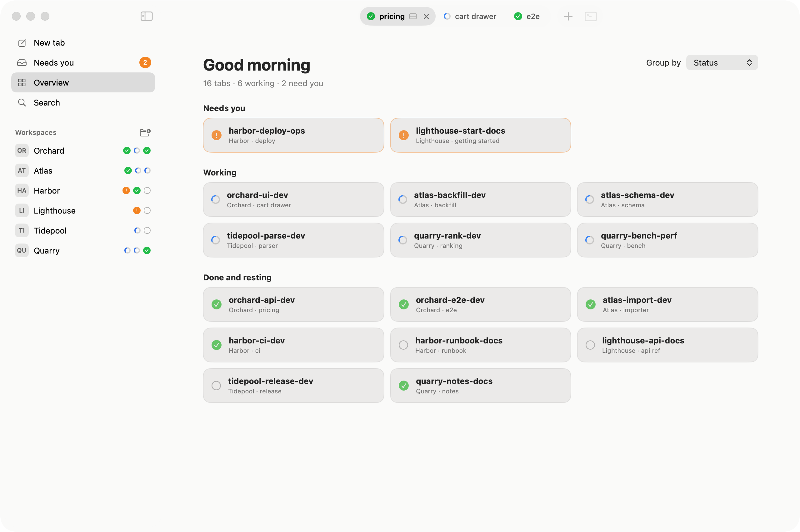Open the harbor-runbook-docs card
This screenshot has height=532, width=800.
click(x=480, y=345)
